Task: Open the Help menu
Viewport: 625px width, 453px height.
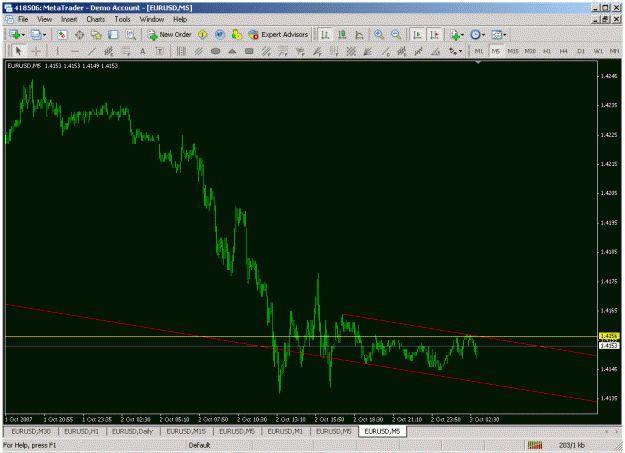Action: (x=180, y=19)
